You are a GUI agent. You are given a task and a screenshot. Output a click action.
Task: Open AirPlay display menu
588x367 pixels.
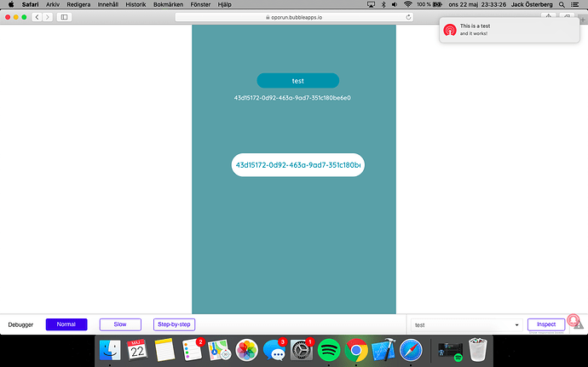(x=371, y=4)
